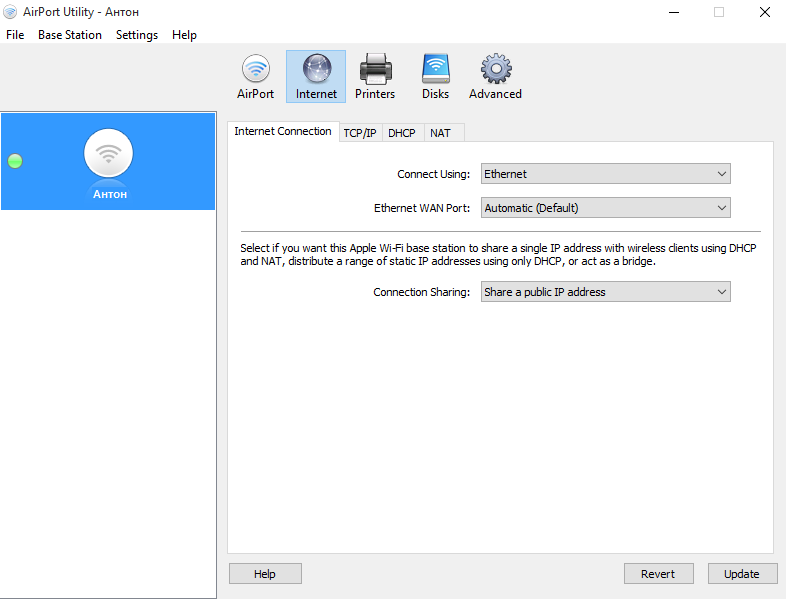This screenshot has height=599, width=786.
Task: Switch to the TCP/IP tab
Action: point(360,133)
